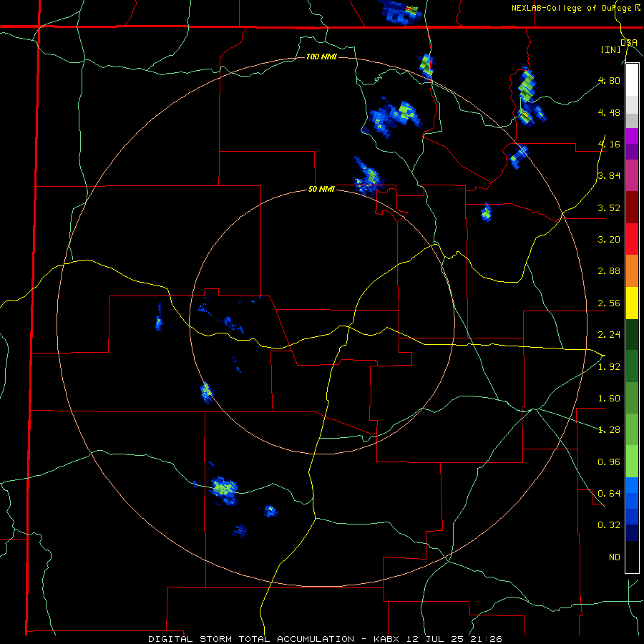This screenshot has height=644, width=644.
Task: Select the 4.80 legend value
Action: tap(609, 80)
